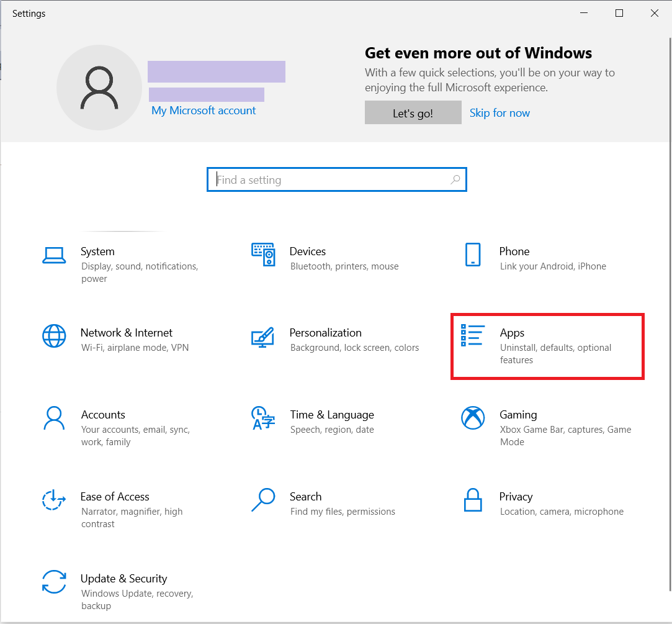Open the Phone icon
Viewport: 672px width, 624px height.
(x=473, y=255)
